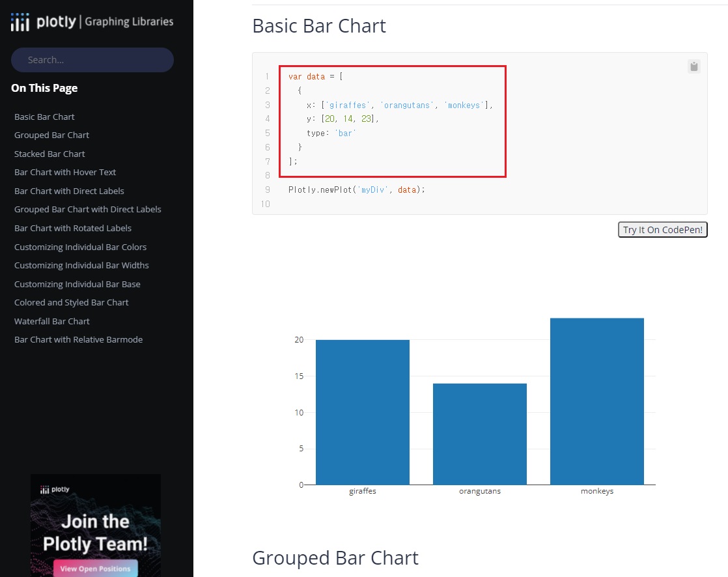Open the Graphing Libraries link
This screenshot has height=577, width=728.
[x=129, y=22]
